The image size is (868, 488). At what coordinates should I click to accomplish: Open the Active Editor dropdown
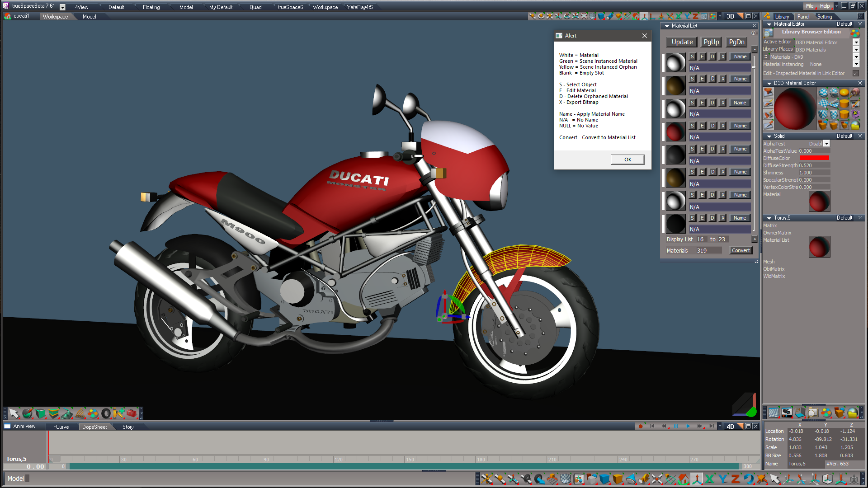click(856, 42)
